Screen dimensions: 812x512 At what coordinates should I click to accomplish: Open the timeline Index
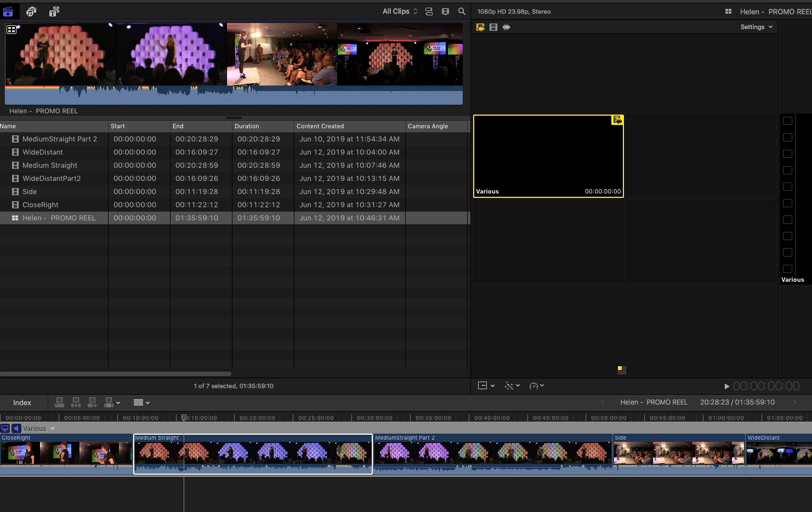pos(22,402)
